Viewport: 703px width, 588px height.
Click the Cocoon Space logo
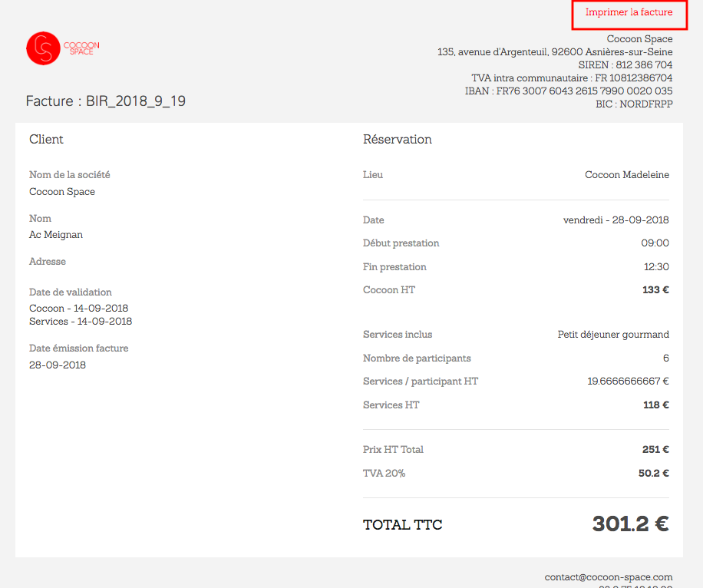[x=63, y=48]
